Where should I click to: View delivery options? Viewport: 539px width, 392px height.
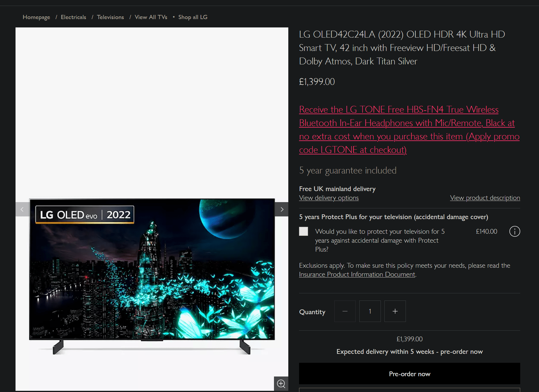point(329,198)
